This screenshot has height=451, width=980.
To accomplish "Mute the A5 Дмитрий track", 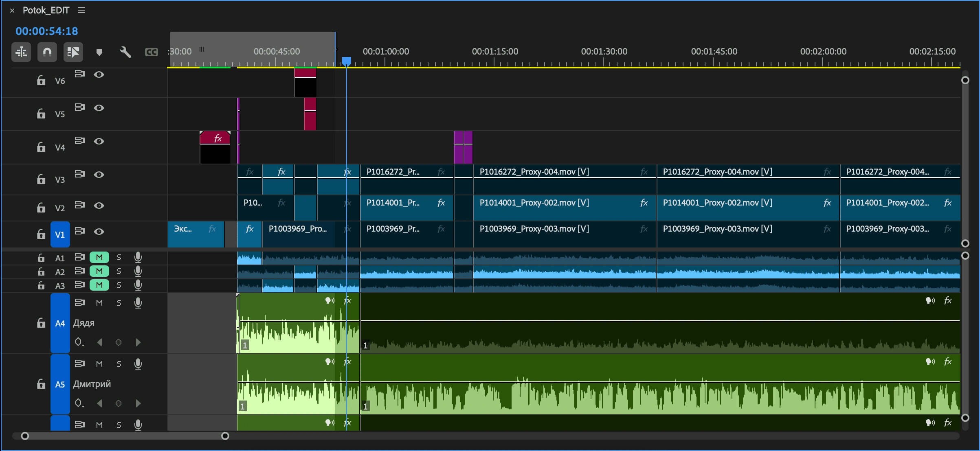I will pyautogui.click(x=99, y=364).
